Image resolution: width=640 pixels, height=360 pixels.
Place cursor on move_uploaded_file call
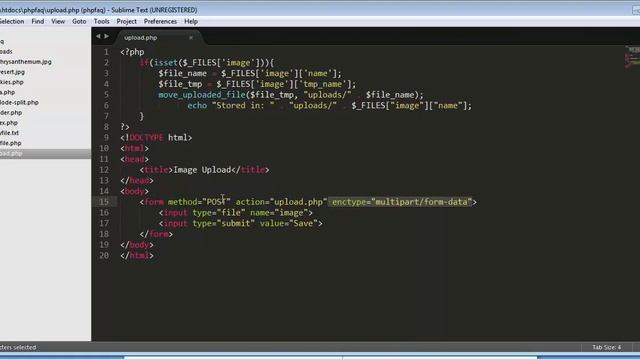pos(202,95)
